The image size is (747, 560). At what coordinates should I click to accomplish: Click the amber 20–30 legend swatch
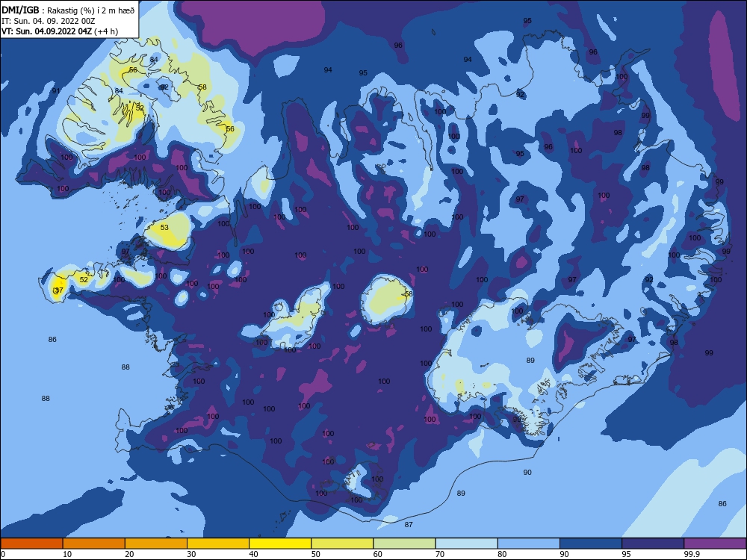[156, 544]
